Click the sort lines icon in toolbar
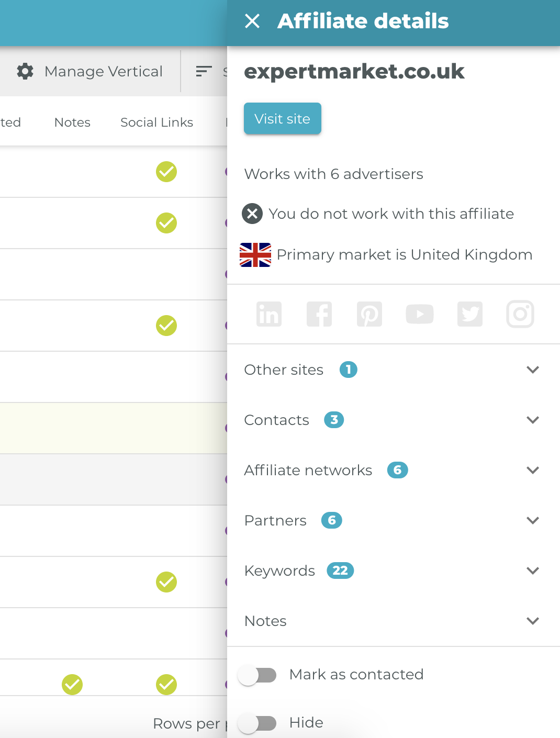560x738 pixels. [204, 71]
